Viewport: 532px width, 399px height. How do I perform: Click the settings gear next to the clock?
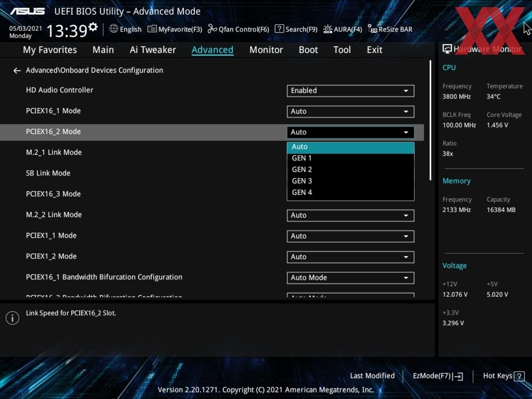[93, 27]
